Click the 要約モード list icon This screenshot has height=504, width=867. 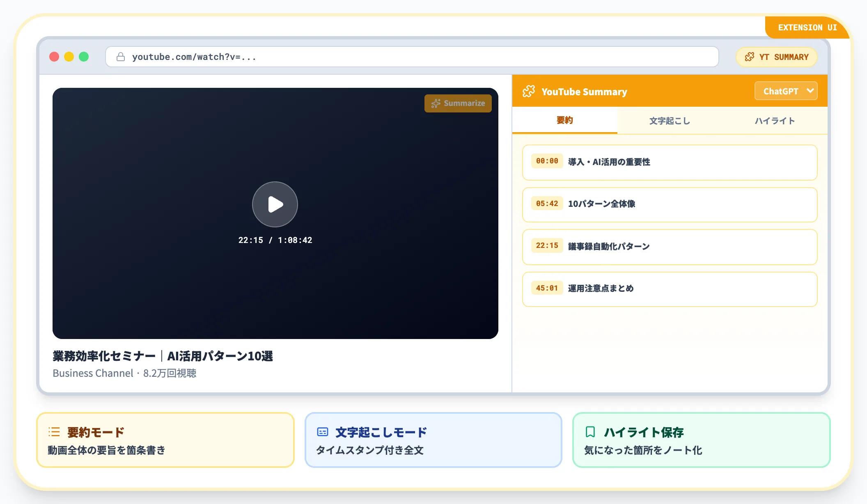pos(54,432)
